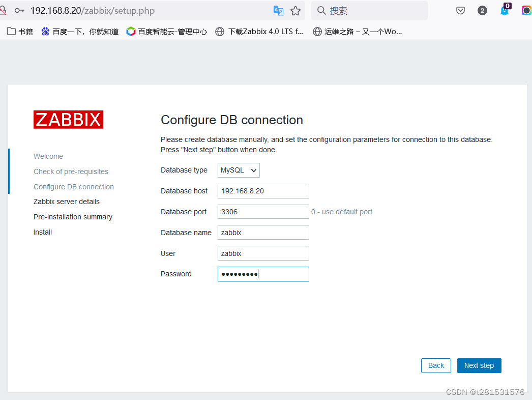
Task: Click the colorful circular extension icon
Action: click(x=526, y=11)
